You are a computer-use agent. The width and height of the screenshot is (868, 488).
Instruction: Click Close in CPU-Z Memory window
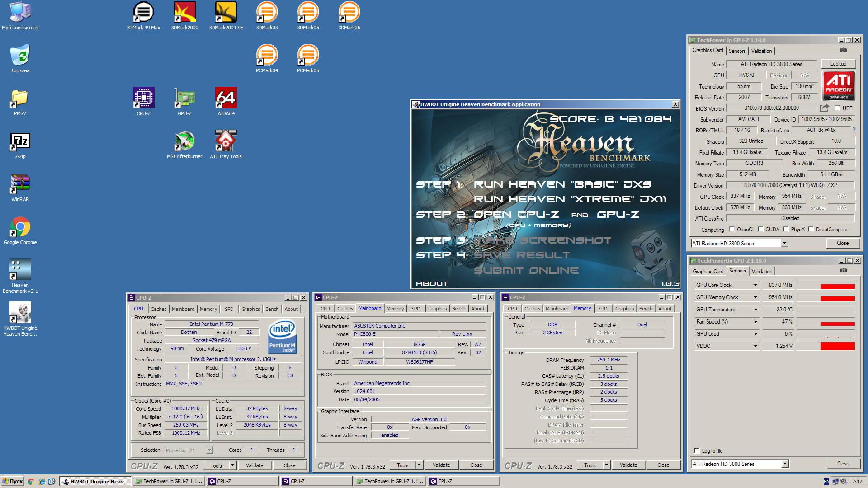pos(663,465)
